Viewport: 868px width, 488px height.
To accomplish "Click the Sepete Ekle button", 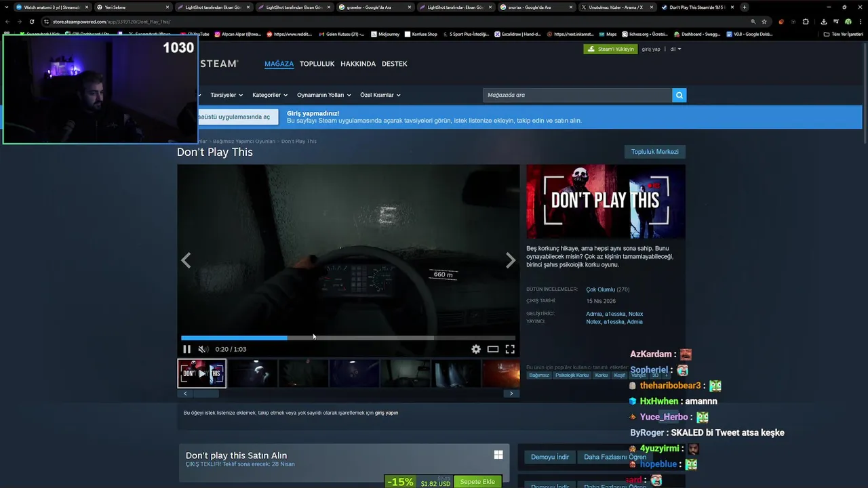I will click(x=477, y=482).
